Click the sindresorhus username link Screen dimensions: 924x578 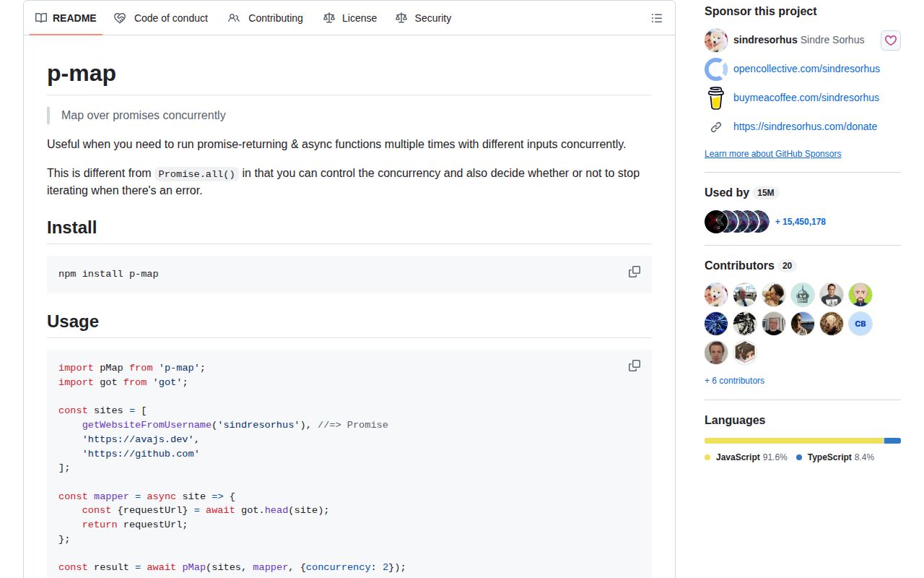point(765,40)
